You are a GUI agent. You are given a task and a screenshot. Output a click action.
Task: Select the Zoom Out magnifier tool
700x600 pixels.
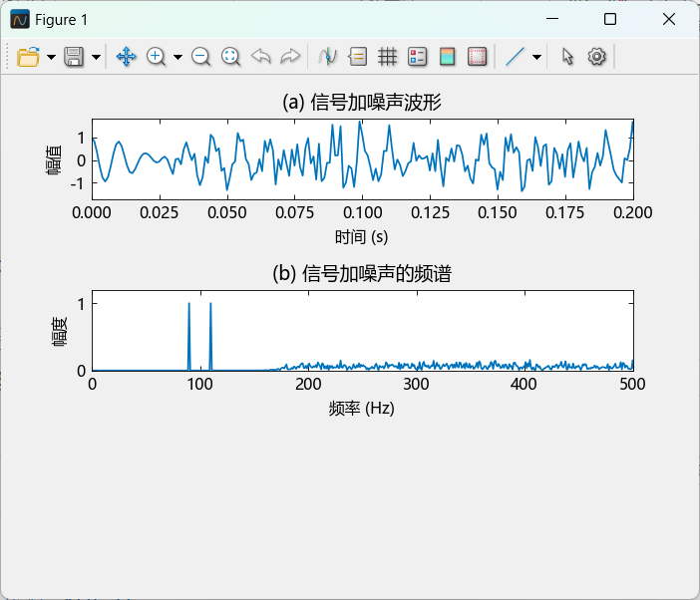200,57
